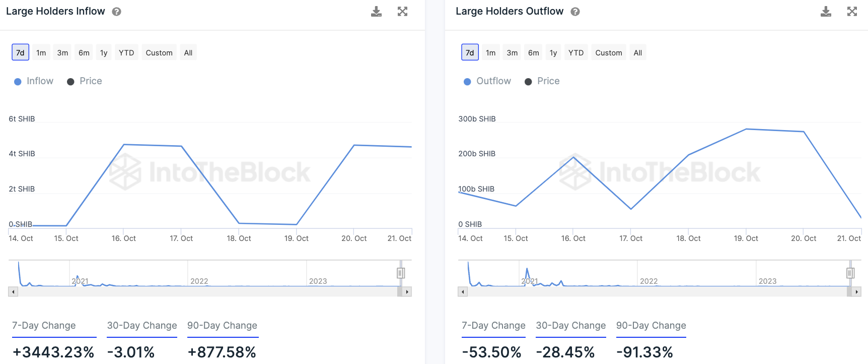Open Custom date range for Inflow chart
The width and height of the screenshot is (868, 364).
pos(159,53)
